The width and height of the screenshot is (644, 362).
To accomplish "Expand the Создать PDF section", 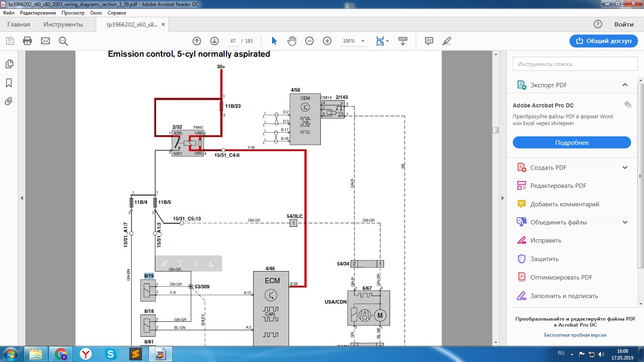I will 625,168.
